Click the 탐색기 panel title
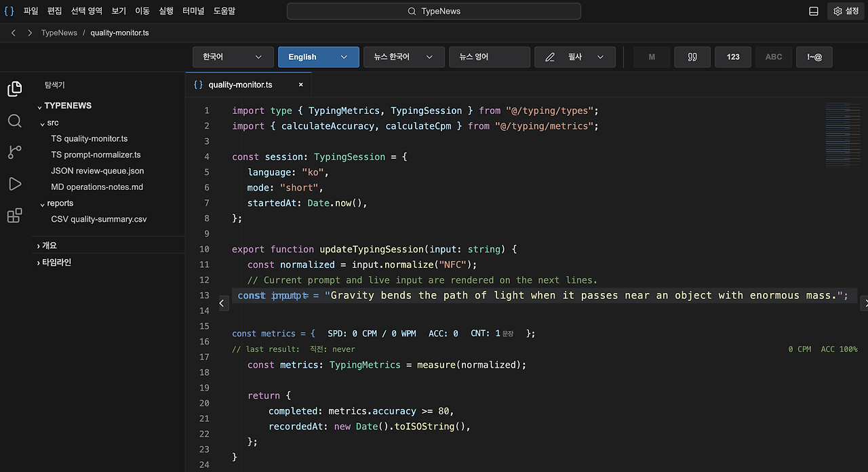 point(55,85)
